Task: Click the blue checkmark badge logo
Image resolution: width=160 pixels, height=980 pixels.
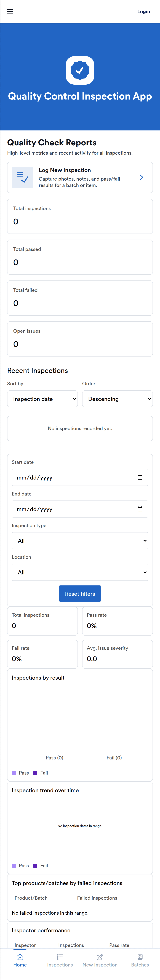Action: [80, 70]
